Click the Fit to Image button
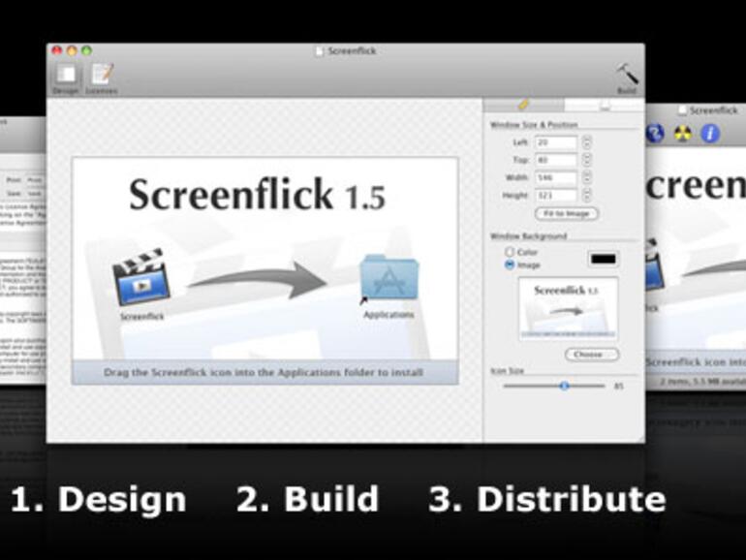The height and width of the screenshot is (560, 746). pyautogui.click(x=567, y=213)
